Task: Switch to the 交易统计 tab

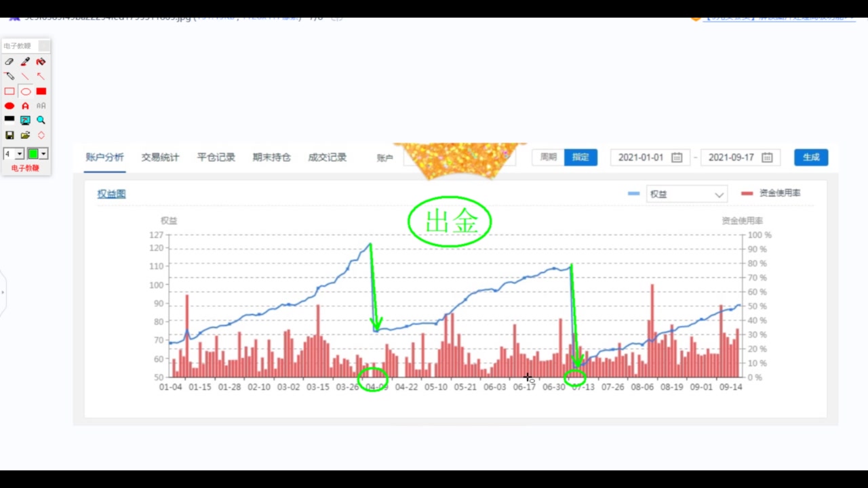Action: [160, 157]
